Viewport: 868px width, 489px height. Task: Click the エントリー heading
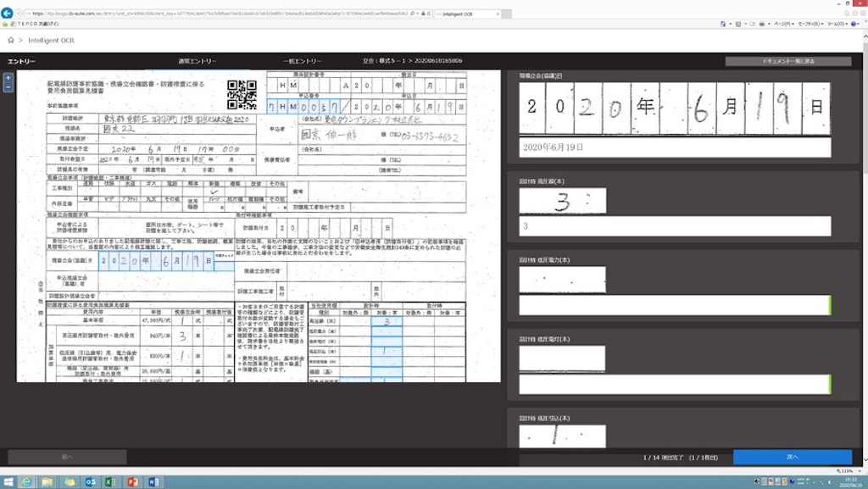(x=21, y=61)
